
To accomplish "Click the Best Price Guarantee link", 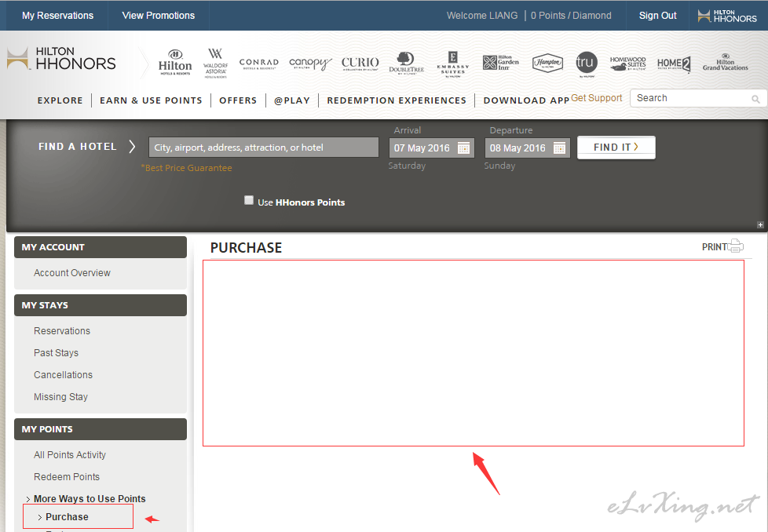I will [x=187, y=168].
